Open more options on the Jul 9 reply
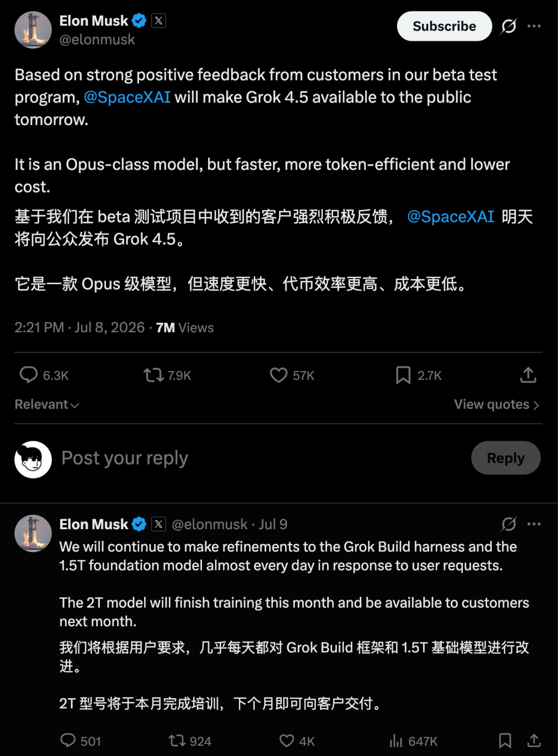 534,524
